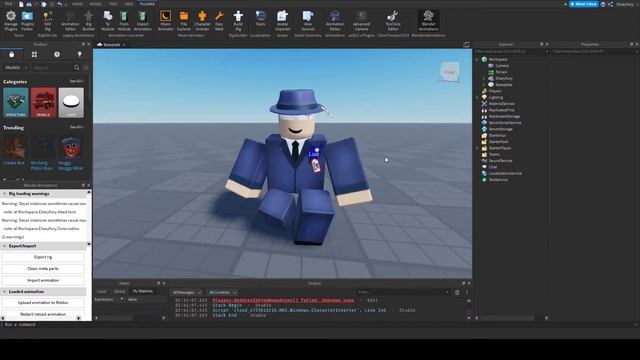Viewport: 640px width, 360px height.
Task: Select the My Watches tab
Action: tap(142, 291)
